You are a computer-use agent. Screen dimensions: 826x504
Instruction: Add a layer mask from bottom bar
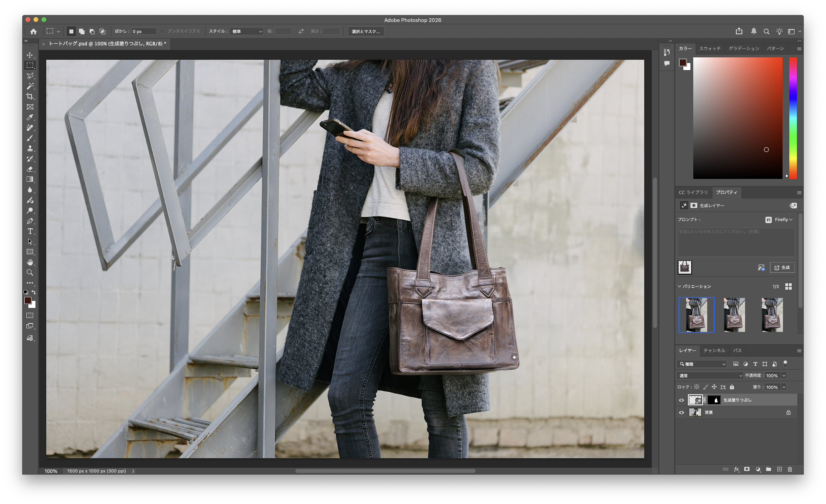pos(747,469)
